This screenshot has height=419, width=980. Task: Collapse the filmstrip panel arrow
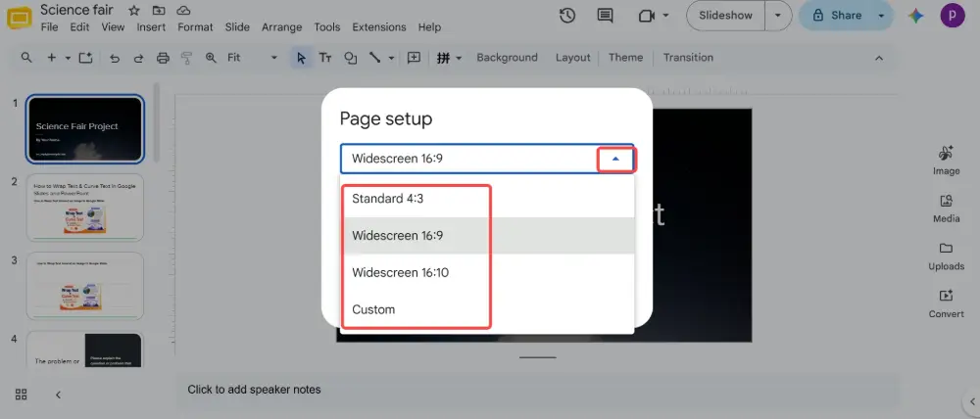58,395
